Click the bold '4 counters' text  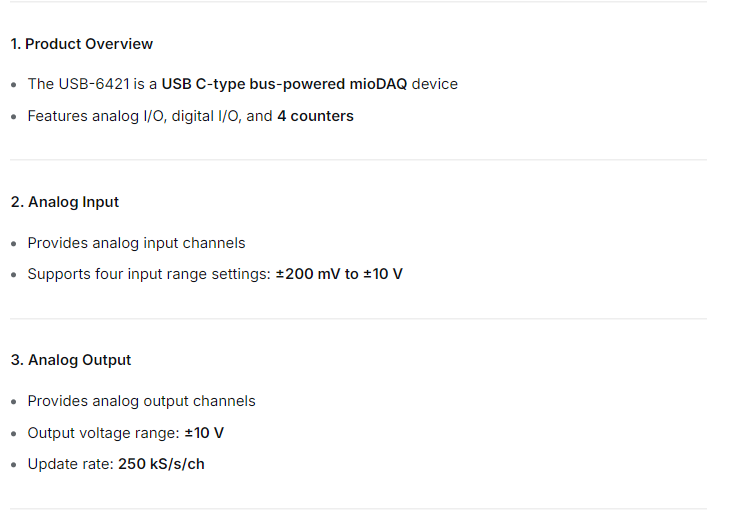point(315,116)
